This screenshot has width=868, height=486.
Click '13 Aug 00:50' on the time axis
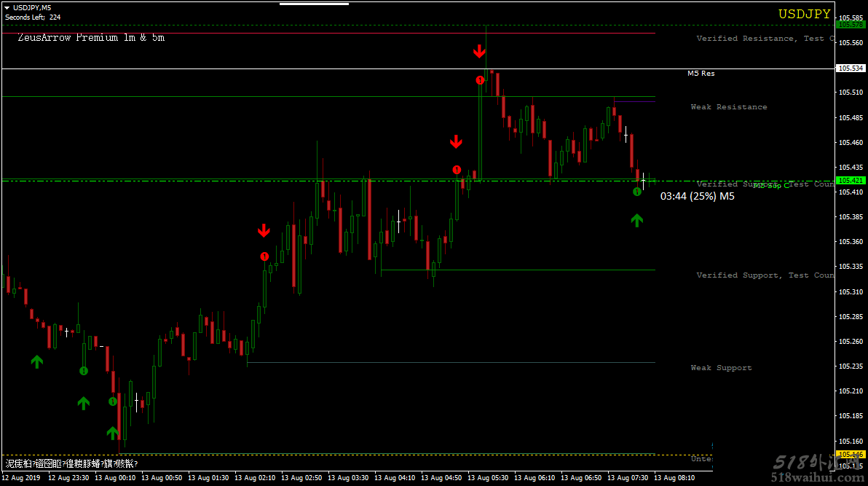[x=162, y=478]
